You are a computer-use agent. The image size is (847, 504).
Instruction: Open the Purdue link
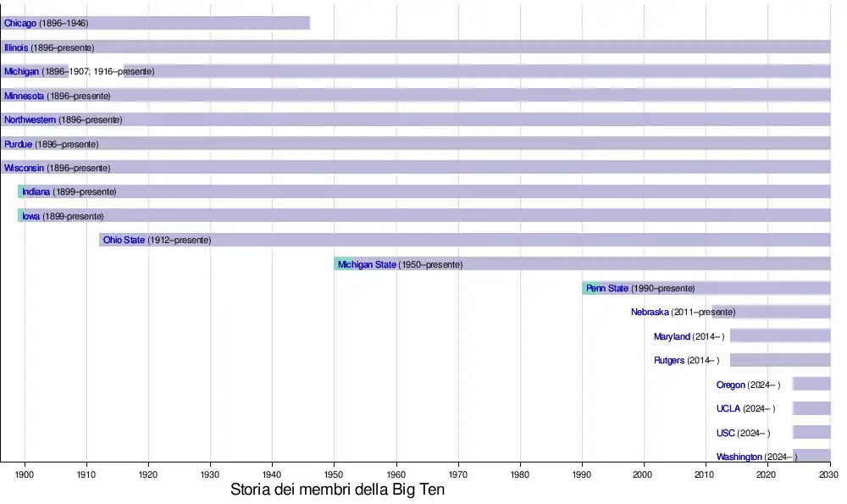[18, 144]
